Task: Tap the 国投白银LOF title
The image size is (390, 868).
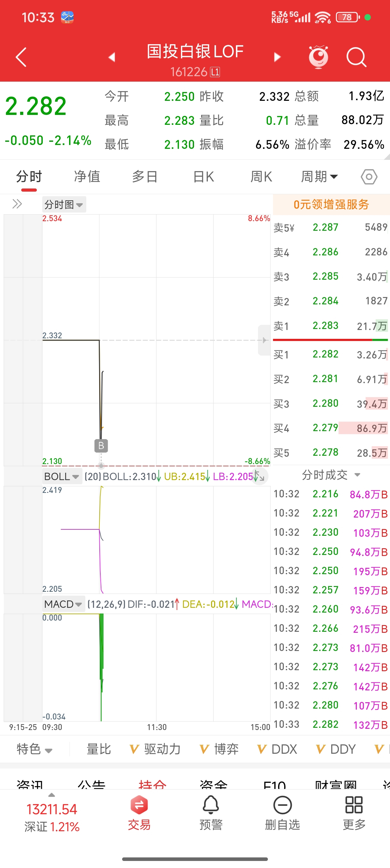Action: [x=195, y=52]
